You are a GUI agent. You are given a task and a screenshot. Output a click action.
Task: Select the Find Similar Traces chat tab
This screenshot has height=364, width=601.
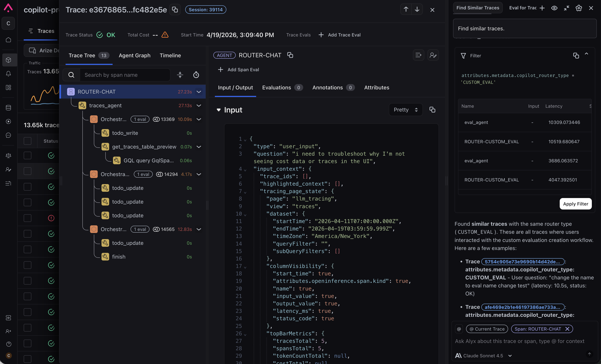[x=478, y=8]
